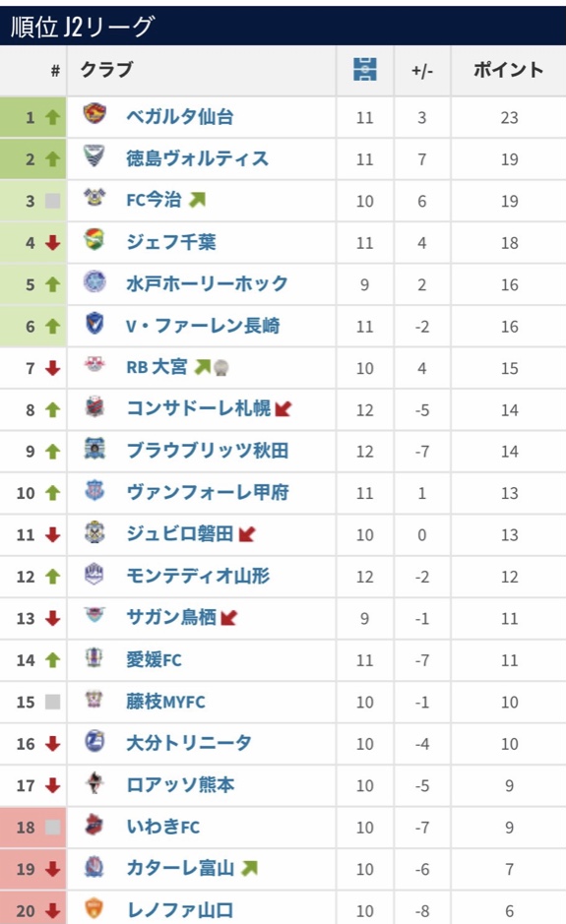Open the 水戸ホーリーホック team link
This screenshot has height=924, width=566.
207,284
